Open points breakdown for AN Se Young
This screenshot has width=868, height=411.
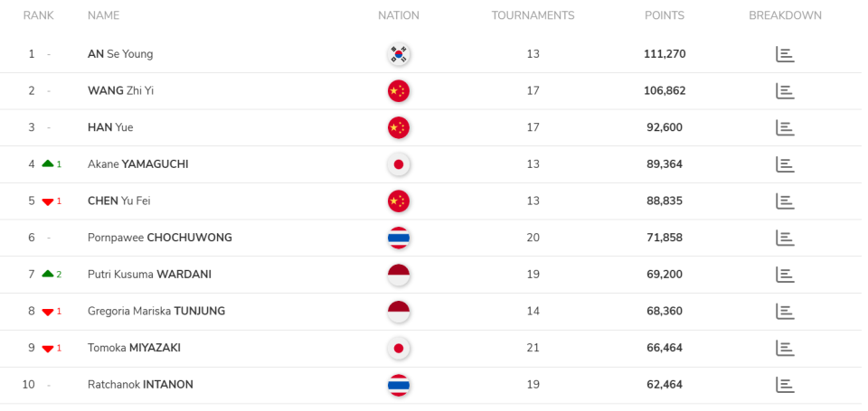[x=785, y=54]
